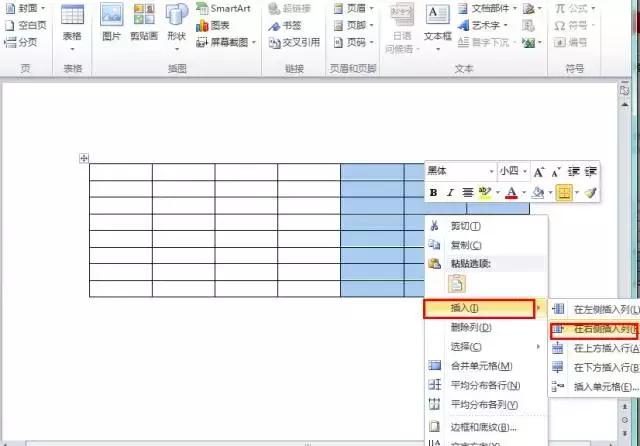Open the Screenshot (屏幕截图) dropdown arrow

pos(253,42)
